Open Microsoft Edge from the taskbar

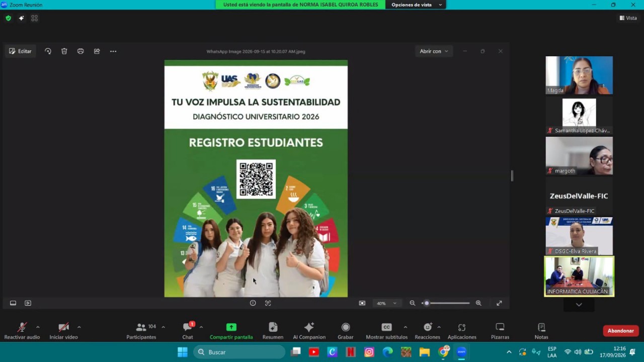click(x=387, y=352)
